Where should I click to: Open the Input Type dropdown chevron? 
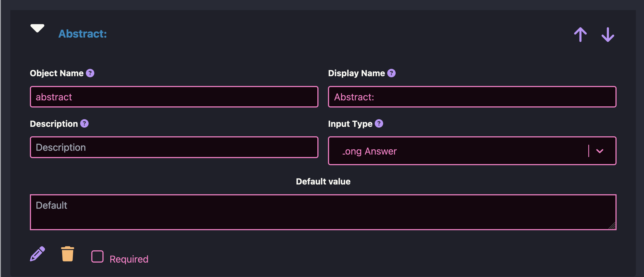point(600,151)
